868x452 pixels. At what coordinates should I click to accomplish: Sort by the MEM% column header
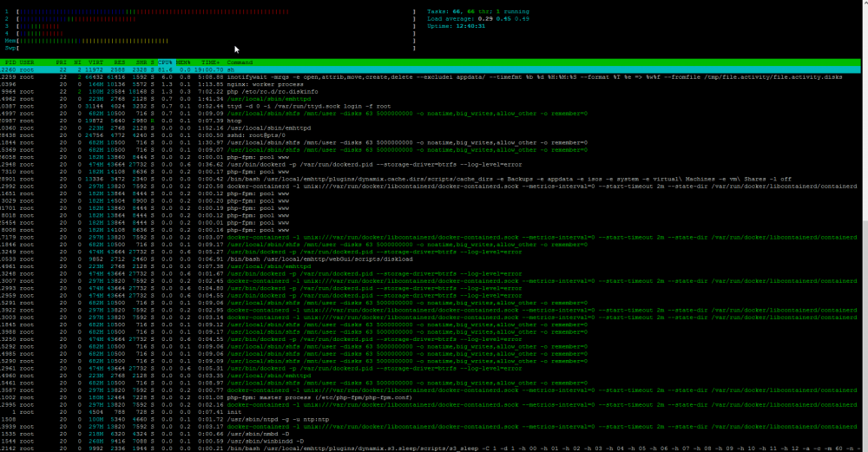[x=183, y=62]
